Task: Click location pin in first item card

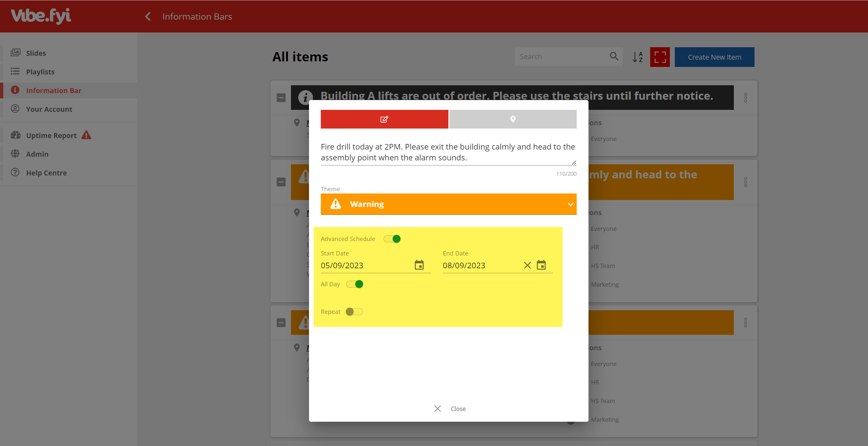Action: pos(297,123)
